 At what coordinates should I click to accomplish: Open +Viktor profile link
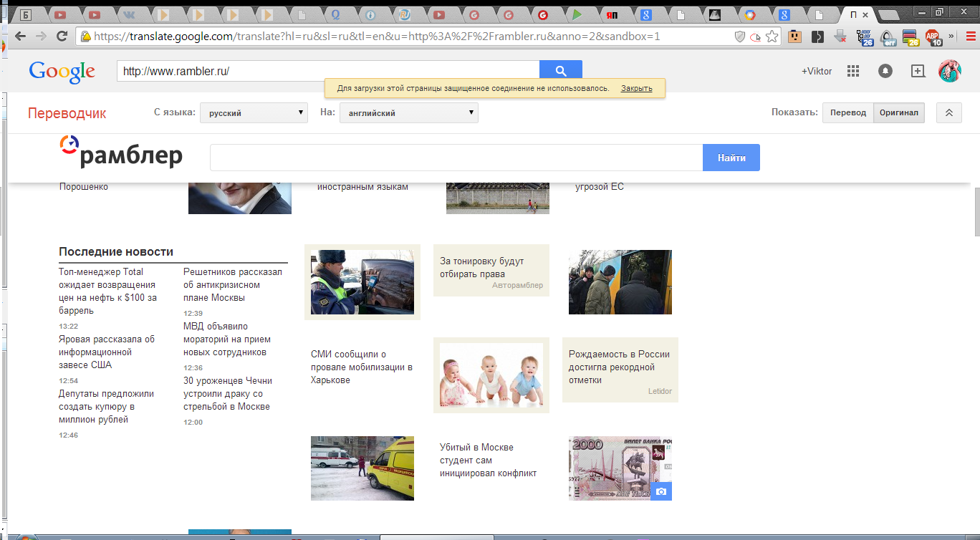(x=817, y=71)
